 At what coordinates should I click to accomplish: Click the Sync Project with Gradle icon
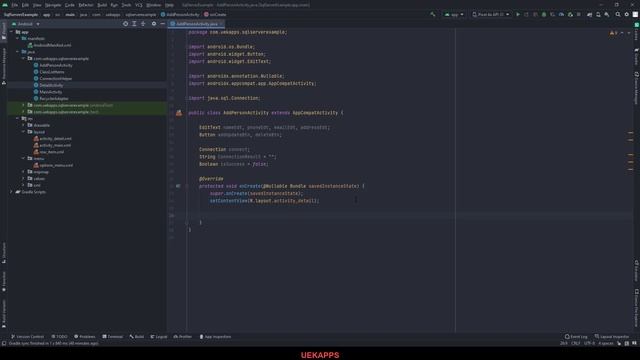pos(589,14)
